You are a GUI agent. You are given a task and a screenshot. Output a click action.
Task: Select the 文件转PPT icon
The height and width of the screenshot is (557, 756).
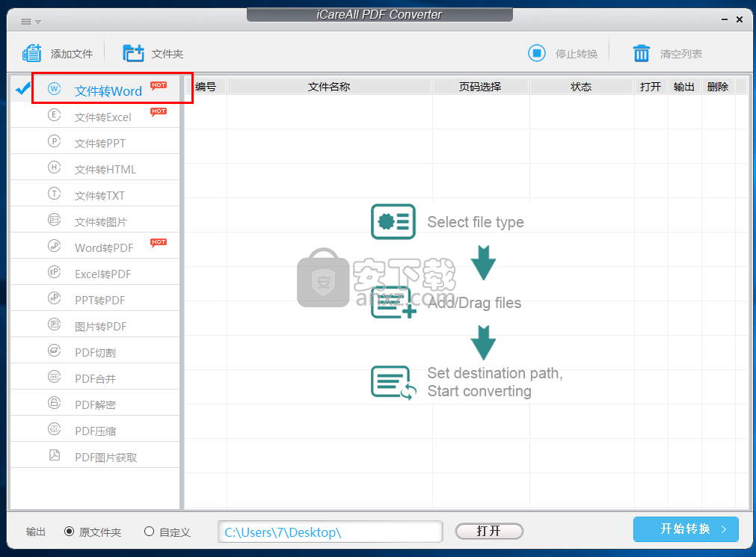click(54, 141)
